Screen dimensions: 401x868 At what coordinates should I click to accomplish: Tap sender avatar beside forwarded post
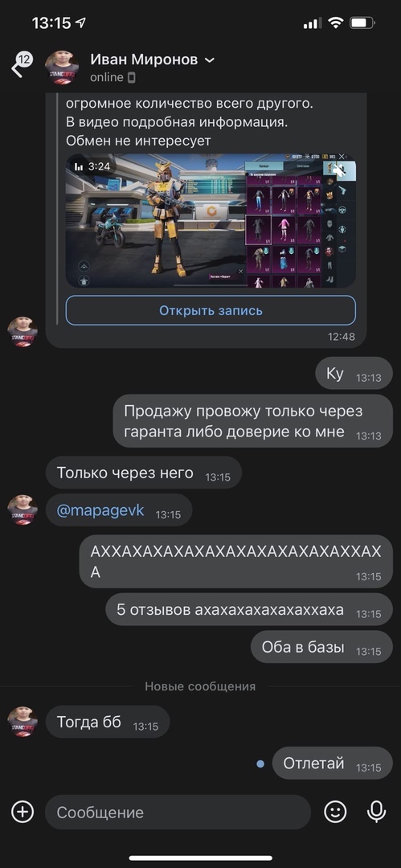[x=23, y=332]
